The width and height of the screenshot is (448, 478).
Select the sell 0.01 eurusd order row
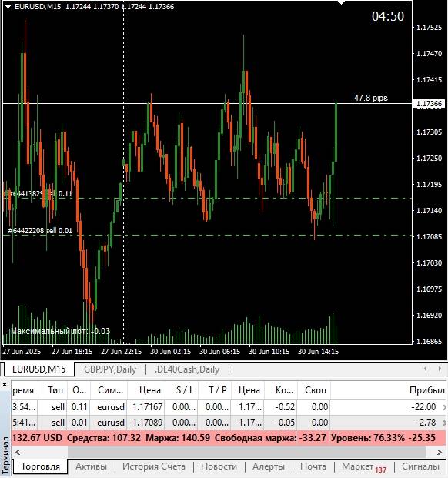229,423
